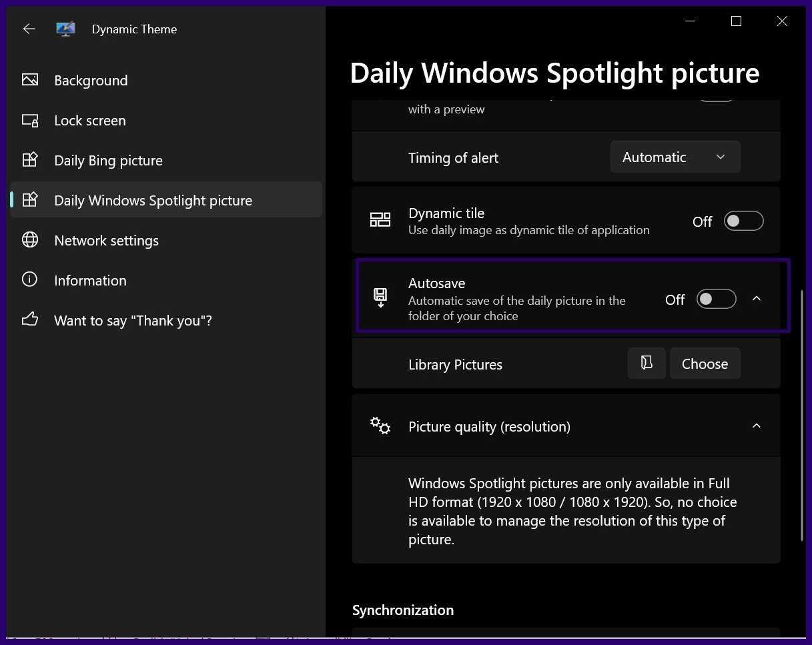The image size is (812, 645).
Task: Open the Timing of alert dropdown
Action: (675, 157)
